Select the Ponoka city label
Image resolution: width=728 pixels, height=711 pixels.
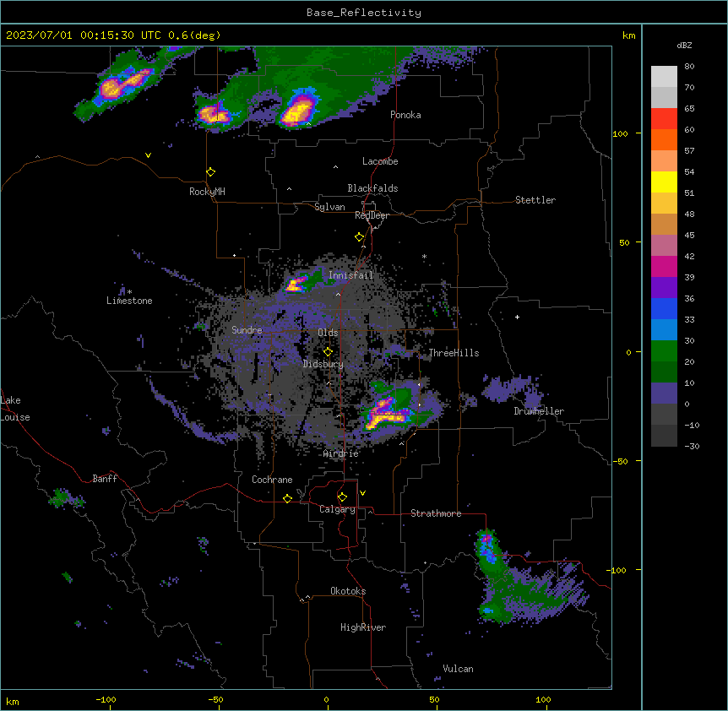(405, 115)
